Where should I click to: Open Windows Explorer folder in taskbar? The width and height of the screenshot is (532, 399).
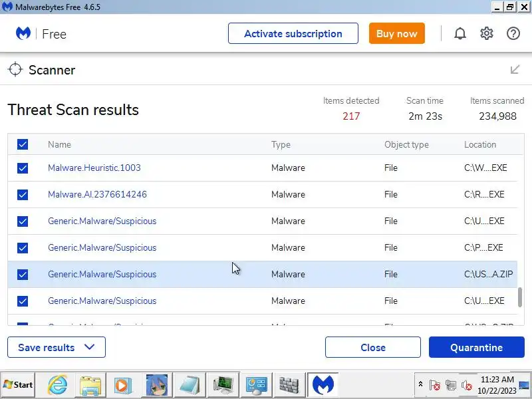(x=90, y=385)
